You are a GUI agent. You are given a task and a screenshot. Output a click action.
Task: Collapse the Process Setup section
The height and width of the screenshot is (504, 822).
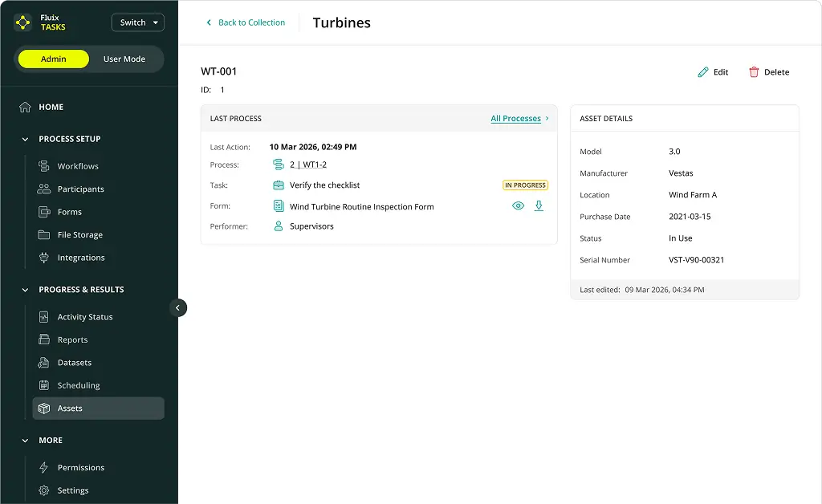click(x=25, y=139)
